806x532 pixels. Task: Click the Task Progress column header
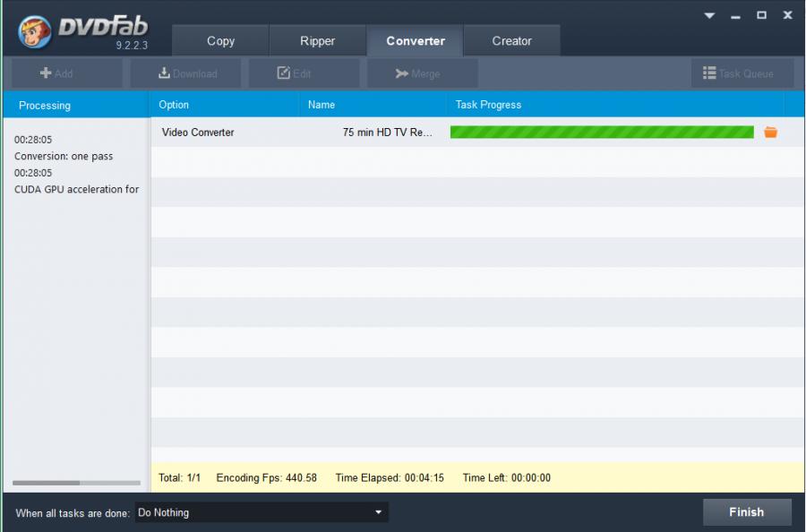coord(615,105)
